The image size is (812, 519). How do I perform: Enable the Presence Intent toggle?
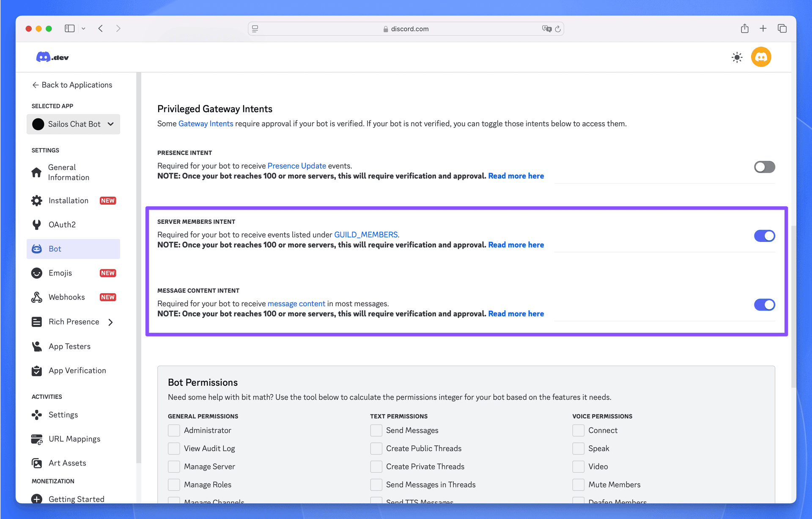click(x=764, y=167)
